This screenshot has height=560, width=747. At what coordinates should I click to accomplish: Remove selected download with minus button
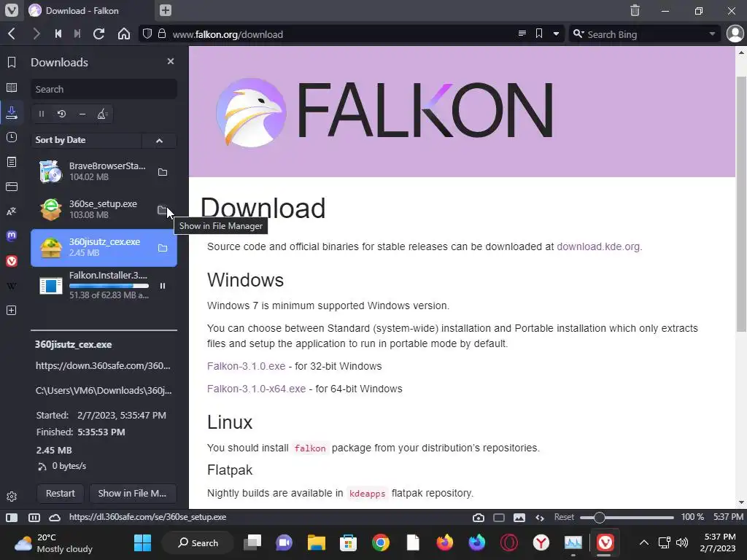tap(82, 114)
